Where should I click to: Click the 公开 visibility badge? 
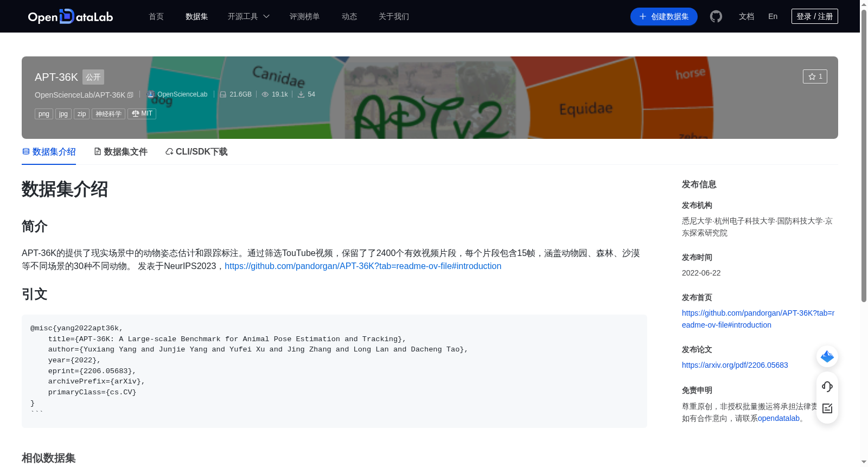coord(93,77)
